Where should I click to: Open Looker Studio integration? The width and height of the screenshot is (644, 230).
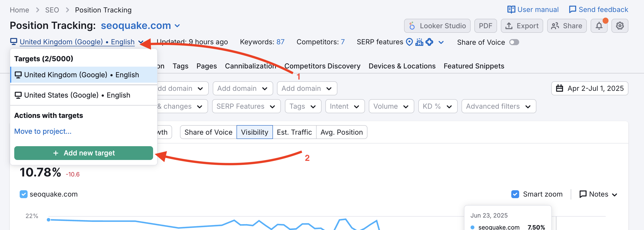pos(437,26)
